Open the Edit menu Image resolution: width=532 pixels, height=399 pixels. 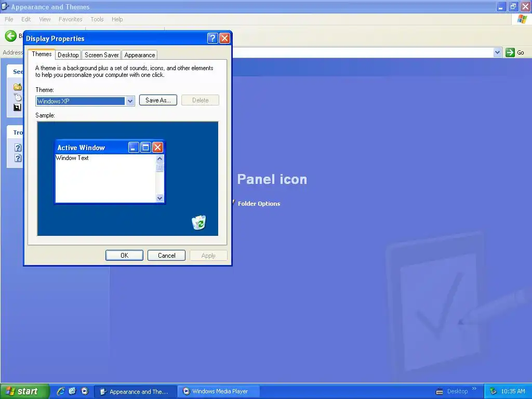pos(26,19)
